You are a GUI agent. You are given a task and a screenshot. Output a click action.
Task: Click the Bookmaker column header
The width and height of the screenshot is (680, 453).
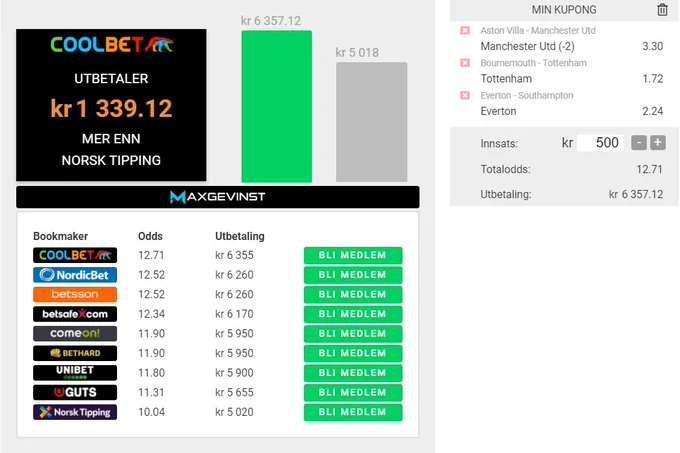(x=60, y=236)
